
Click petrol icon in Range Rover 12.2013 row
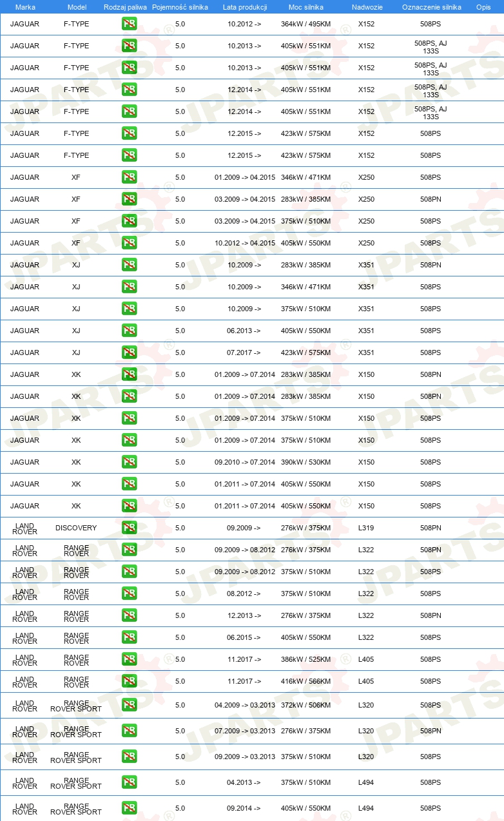(129, 615)
